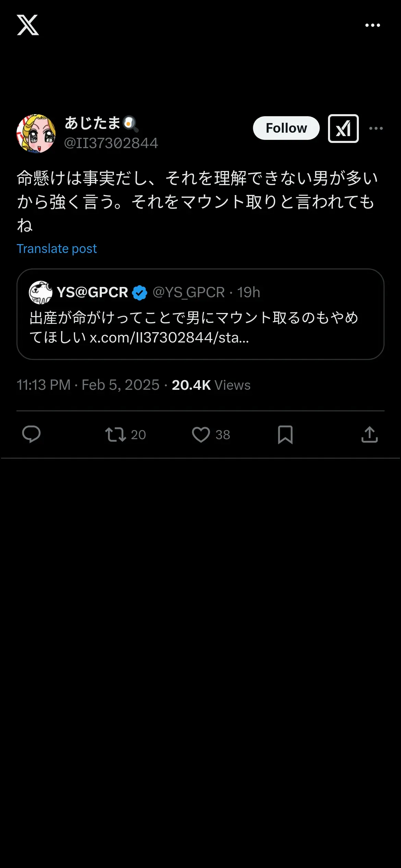Viewport: 401px width, 868px height.
Task: Click the blue verified badge
Action: (x=139, y=293)
